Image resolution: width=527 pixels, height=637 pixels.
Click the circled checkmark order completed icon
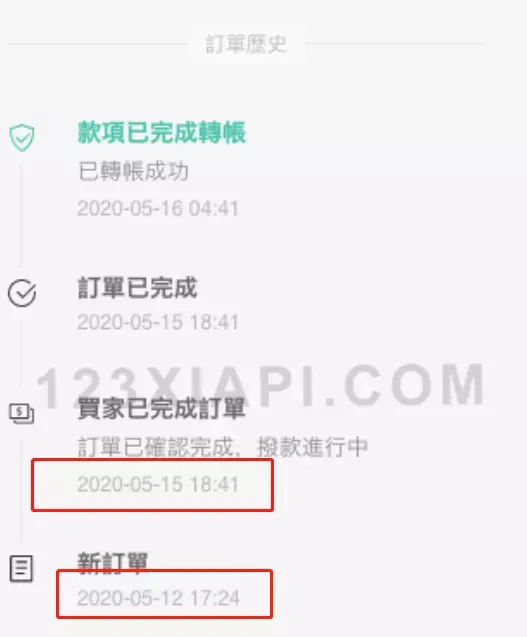(x=22, y=293)
